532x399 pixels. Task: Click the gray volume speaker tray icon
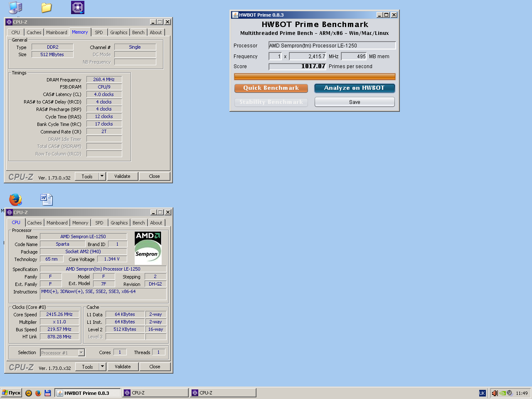(x=510, y=393)
